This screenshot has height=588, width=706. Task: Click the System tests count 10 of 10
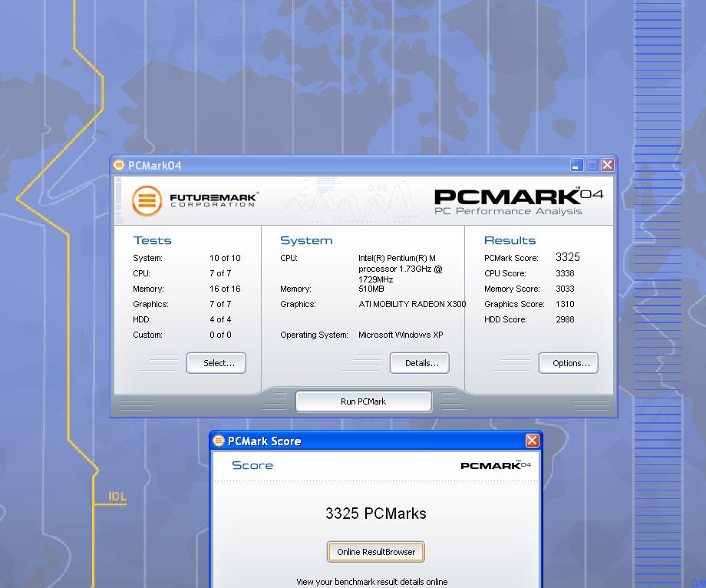225,258
